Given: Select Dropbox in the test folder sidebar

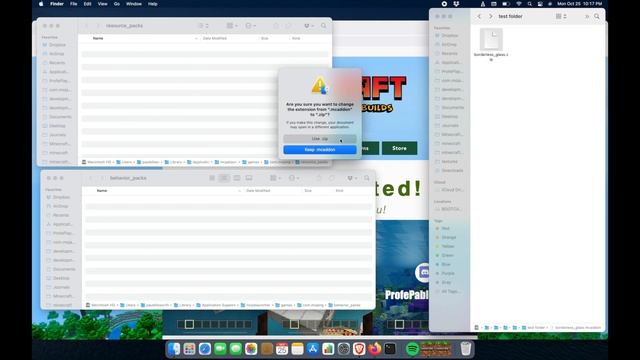Looking at the screenshot, I should [x=449, y=36].
